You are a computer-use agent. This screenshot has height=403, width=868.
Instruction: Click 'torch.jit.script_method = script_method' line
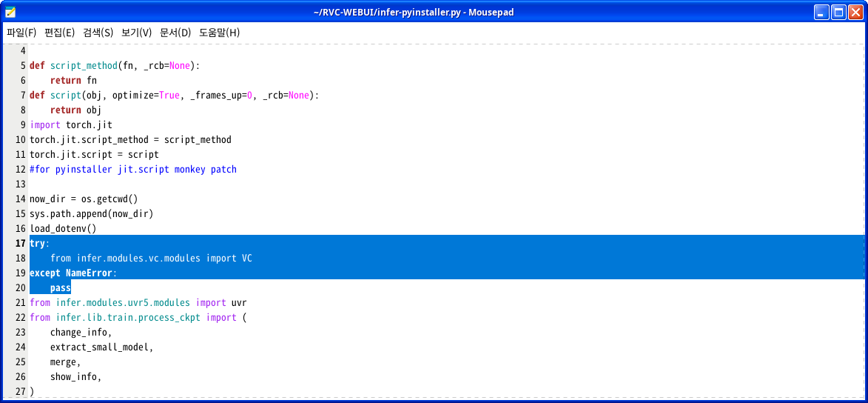[x=131, y=140]
